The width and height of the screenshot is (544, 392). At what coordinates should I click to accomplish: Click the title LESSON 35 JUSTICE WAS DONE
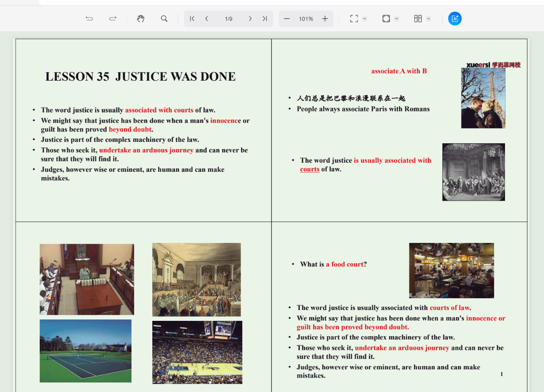tap(141, 77)
